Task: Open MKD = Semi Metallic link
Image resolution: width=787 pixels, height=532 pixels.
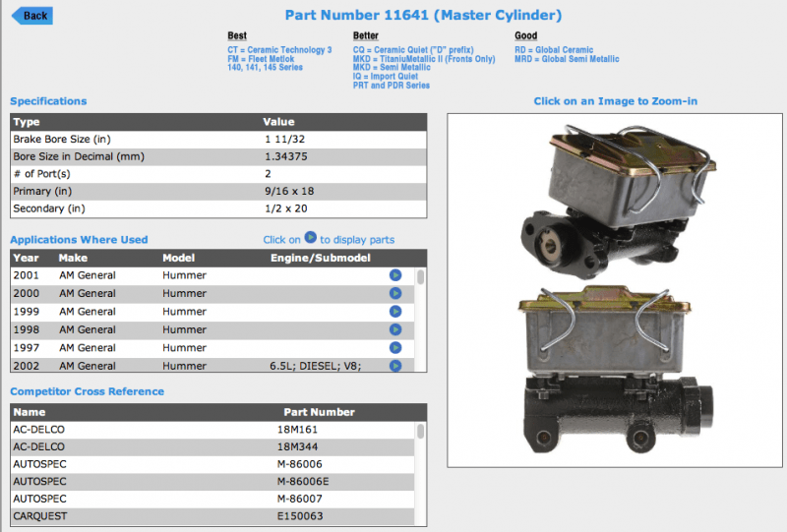Action: tap(392, 67)
